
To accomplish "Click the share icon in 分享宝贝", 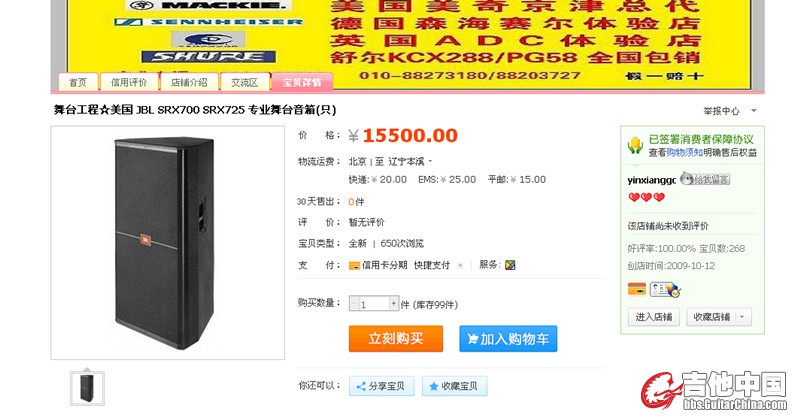I will [361, 387].
